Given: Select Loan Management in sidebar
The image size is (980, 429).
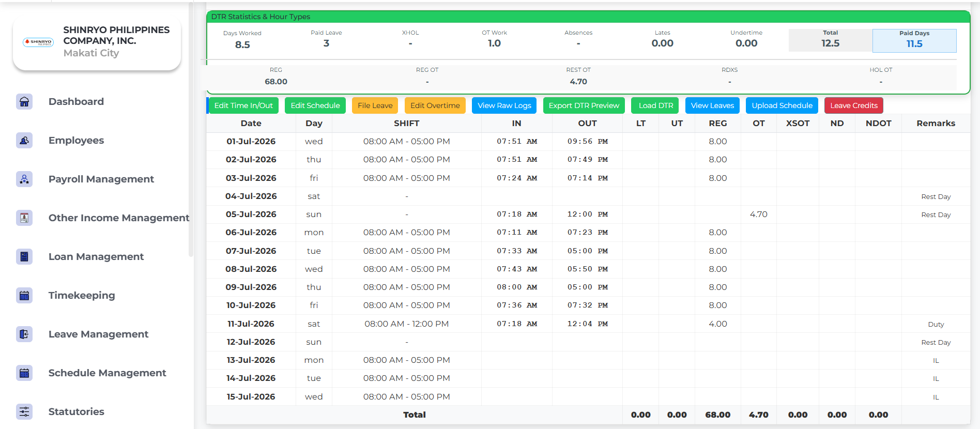Looking at the screenshot, I should 96,257.
